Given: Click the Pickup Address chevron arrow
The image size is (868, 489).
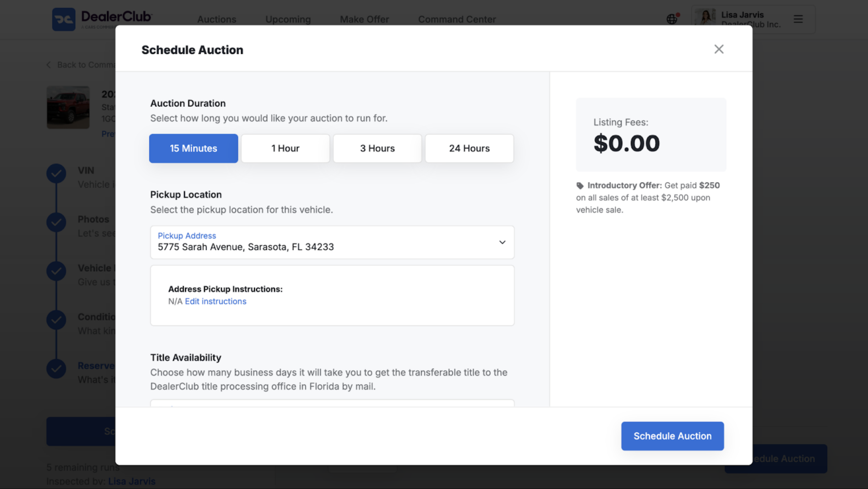Looking at the screenshot, I should [x=502, y=242].
